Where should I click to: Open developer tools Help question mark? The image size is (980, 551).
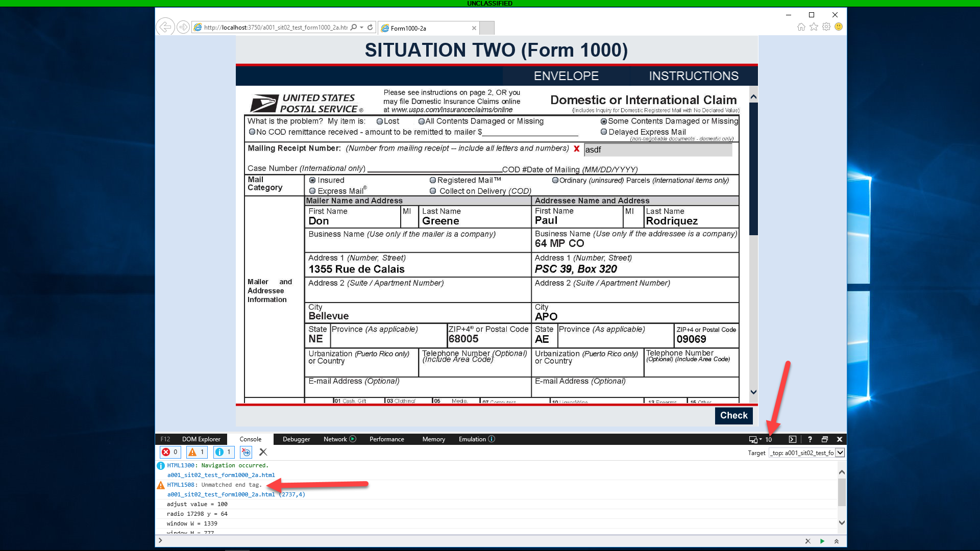(810, 439)
